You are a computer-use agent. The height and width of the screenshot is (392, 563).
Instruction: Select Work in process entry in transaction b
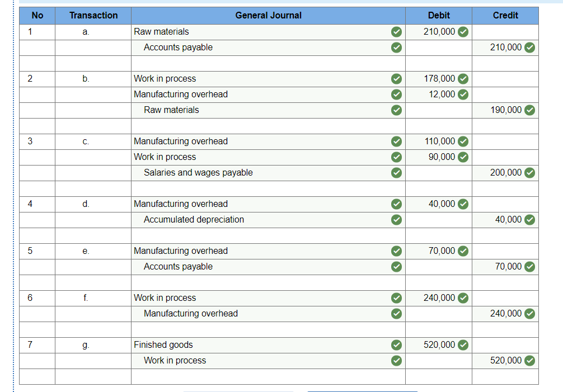(268, 78)
